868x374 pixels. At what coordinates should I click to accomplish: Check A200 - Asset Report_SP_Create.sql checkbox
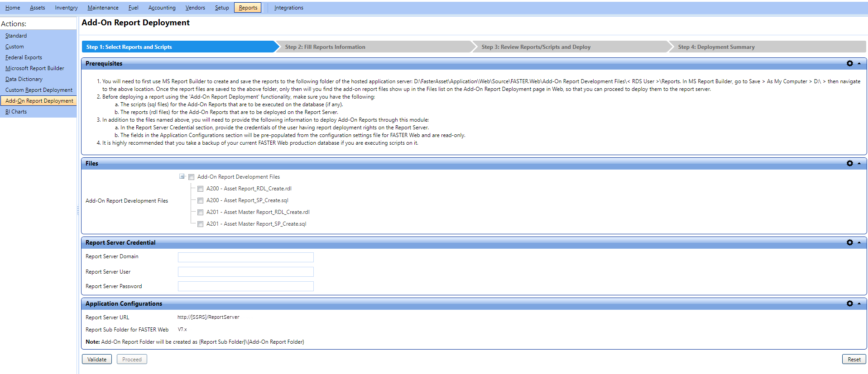click(200, 201)
